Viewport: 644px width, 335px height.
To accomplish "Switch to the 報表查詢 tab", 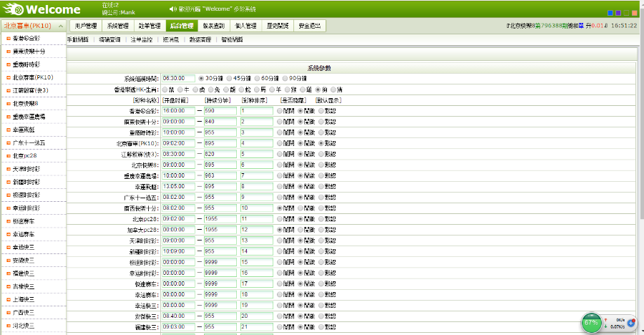I will tap(214, 26).
